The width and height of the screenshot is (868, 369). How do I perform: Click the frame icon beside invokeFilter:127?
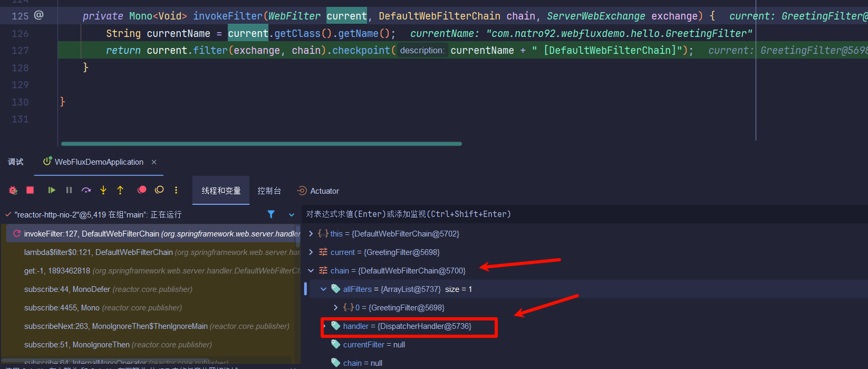(17, 233)
